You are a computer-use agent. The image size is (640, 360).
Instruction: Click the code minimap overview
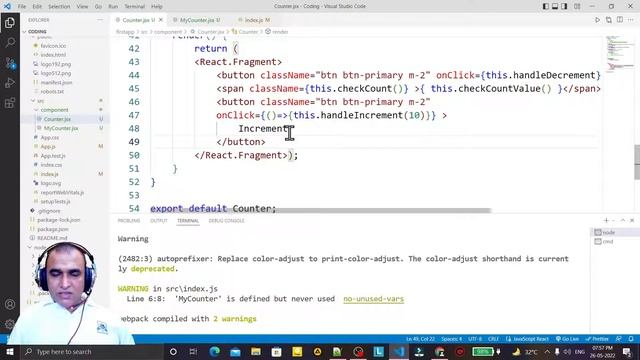point(619,55)
